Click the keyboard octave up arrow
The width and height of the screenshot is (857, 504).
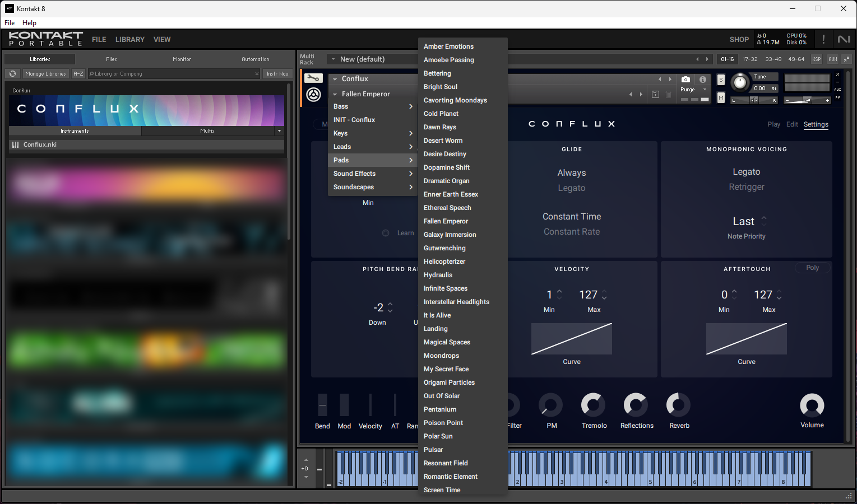coord(306,460)
